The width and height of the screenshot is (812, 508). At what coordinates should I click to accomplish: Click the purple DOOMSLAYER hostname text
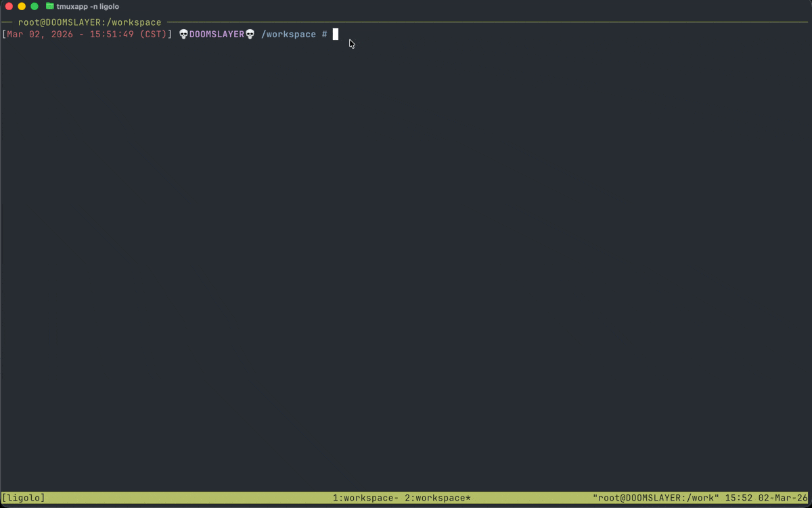[217, 35]
